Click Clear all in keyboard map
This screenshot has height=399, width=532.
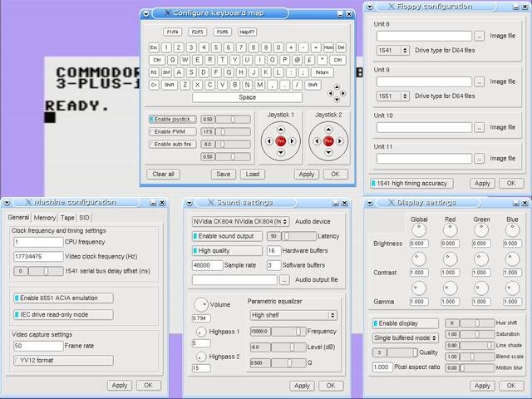pyautogui.click(x=163, y=174)
